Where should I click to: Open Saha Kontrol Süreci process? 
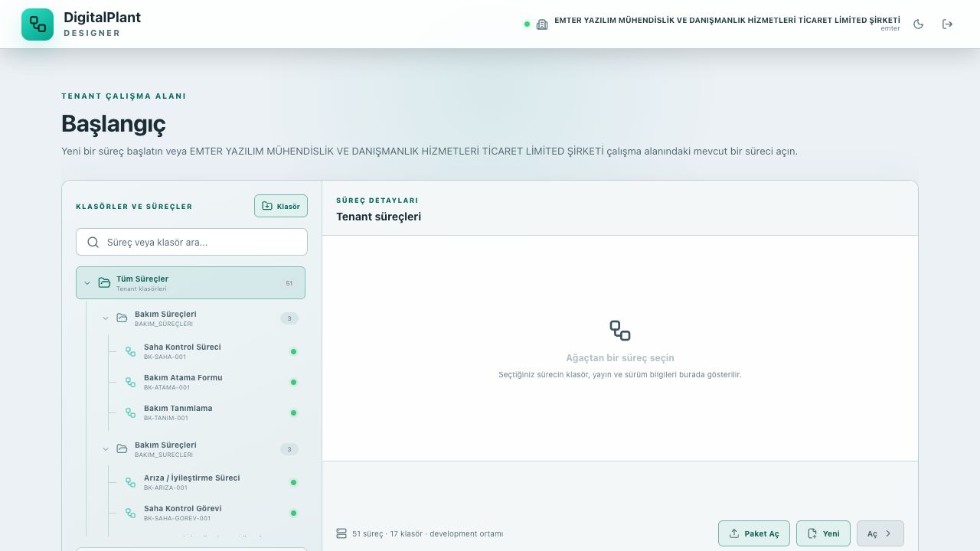211,351
